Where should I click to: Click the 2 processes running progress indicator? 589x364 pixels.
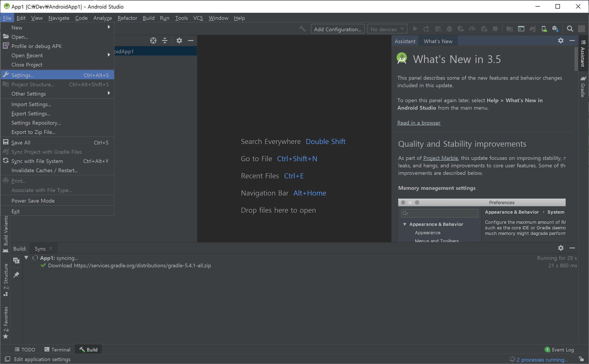pyautogui.click(x=542, y=359)
